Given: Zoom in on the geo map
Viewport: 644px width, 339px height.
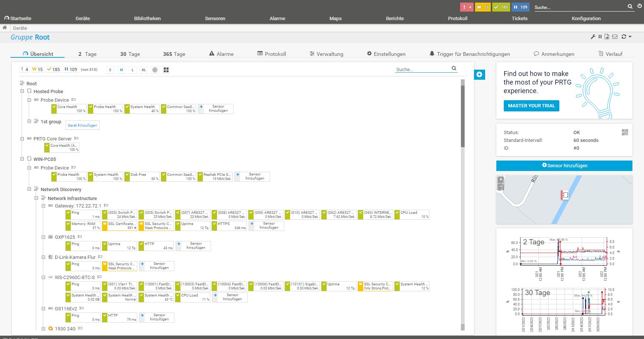Looking at the screenshot, I should click(x=501, y=180).
